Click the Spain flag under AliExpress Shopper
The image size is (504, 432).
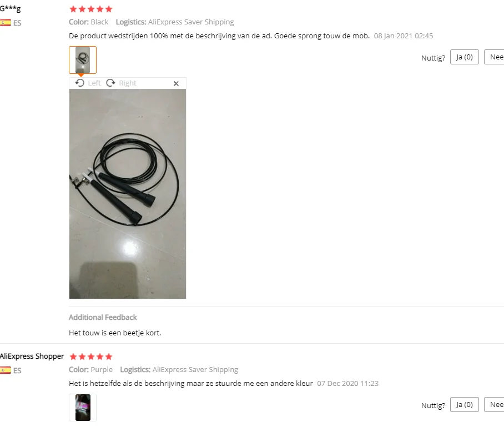(5, 370)
